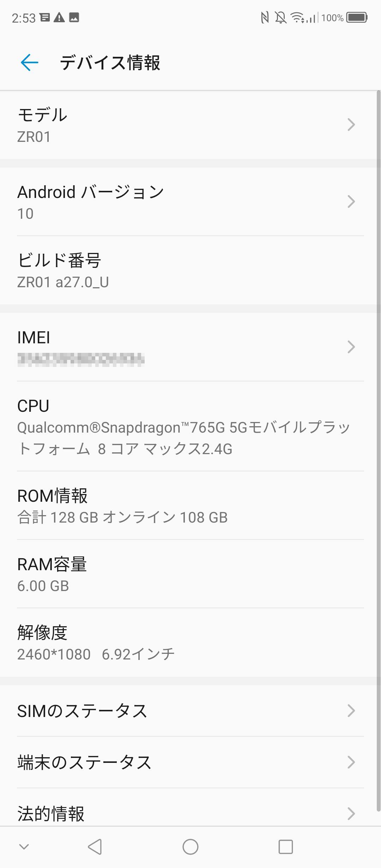Tap the CPU information row
The width and height of the screenshot is (381, 868).
pyautogui.click(x=190, y=426)
